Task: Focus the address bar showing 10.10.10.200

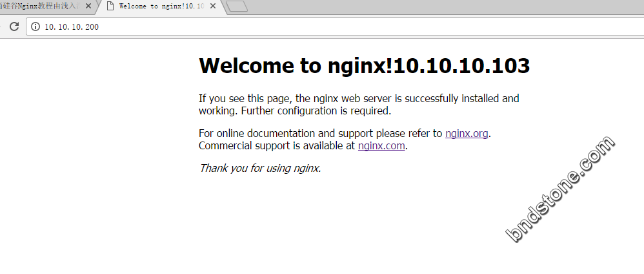Action: 335,26
